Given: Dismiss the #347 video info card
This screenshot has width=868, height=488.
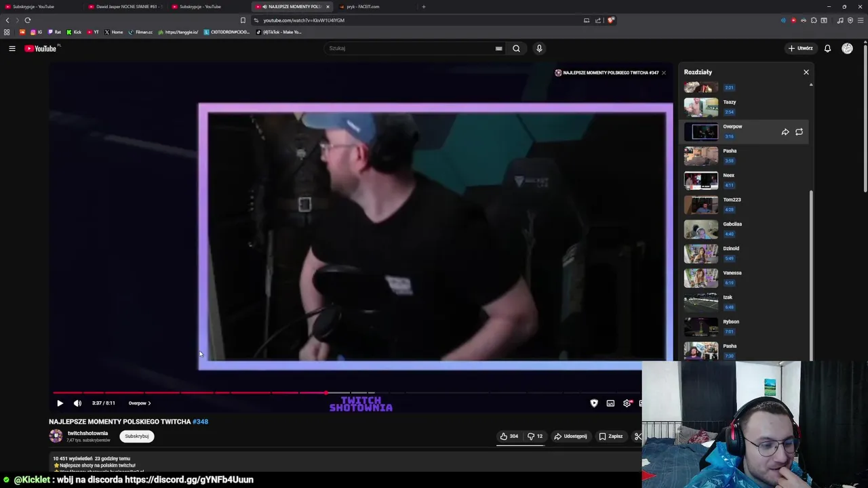Looking at the screenshot, I should tap(664, 73).
